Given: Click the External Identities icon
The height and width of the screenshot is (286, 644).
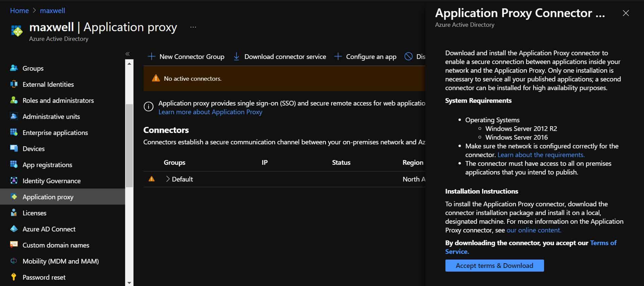Looking at the screenshot, I should pyautogui.click(x=14, y=84).
